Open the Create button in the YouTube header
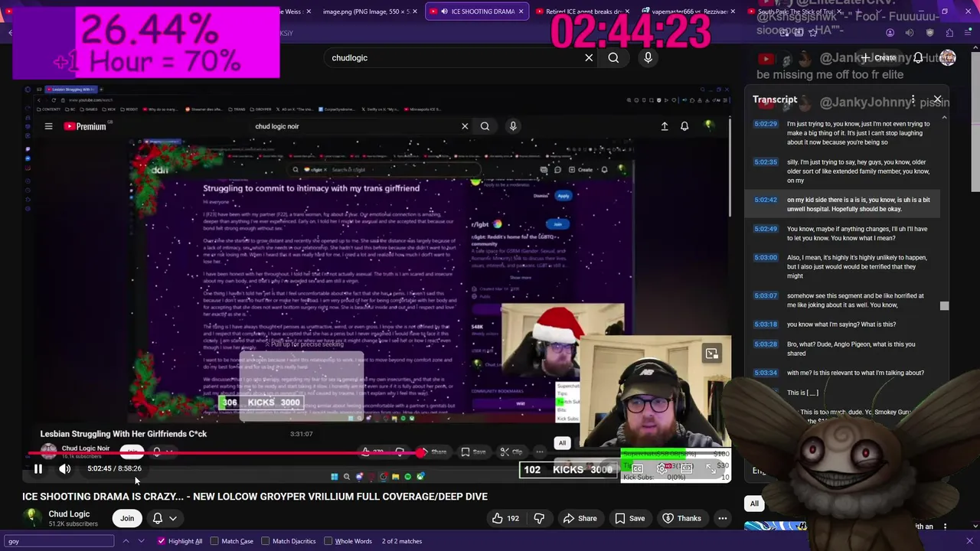 [878, 57]
